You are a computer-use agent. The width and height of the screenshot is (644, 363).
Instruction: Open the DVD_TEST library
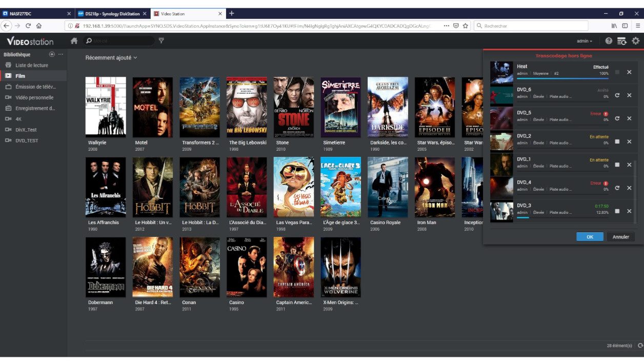pyautogui.click(x=33, y=140)
